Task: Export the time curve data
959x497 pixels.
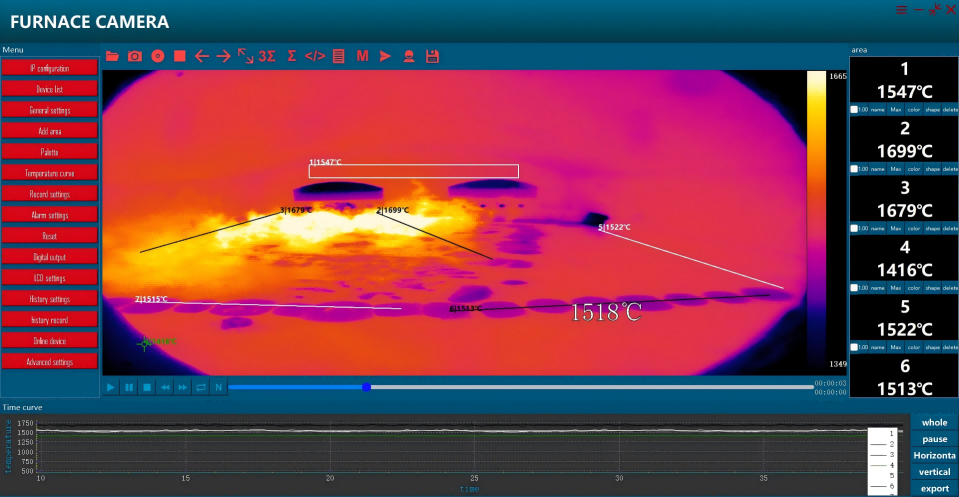Action: pyautogui.click(x=934, y=488)
